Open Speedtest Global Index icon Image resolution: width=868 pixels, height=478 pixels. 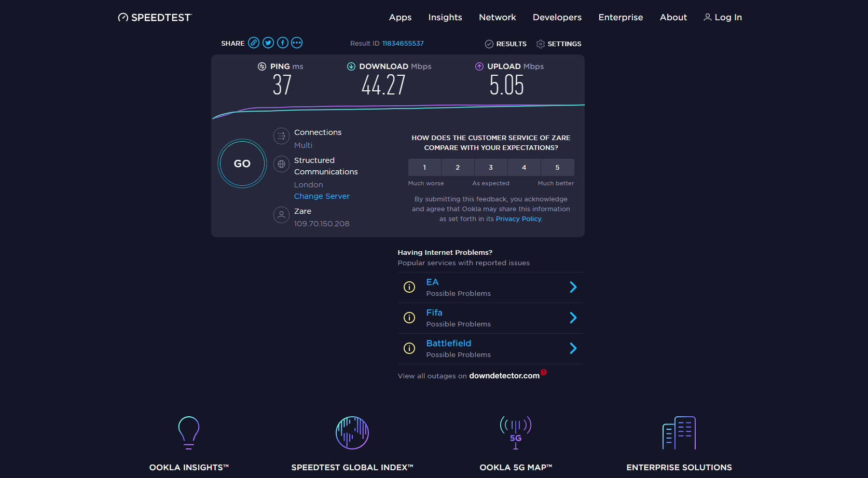pyautogui.click(x=352, y=433)
